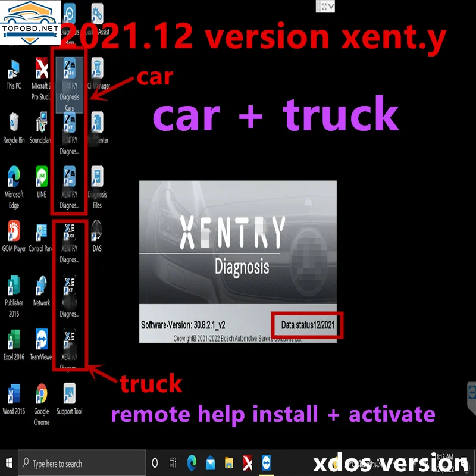Select the Soundplant desktop icon

click(40, 128)
